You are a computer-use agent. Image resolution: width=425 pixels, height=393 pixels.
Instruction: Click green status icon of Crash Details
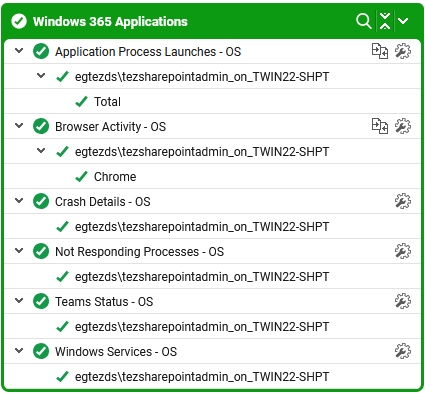pos(41,201)
